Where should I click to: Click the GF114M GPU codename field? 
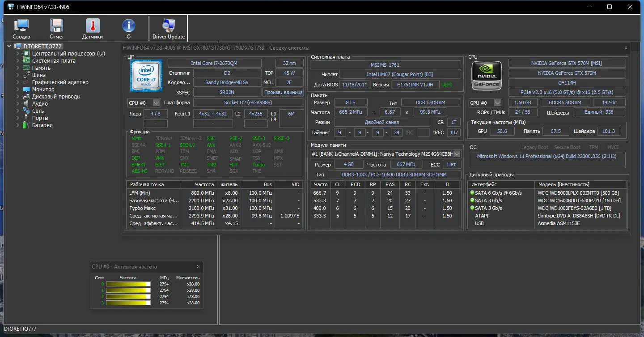(566, 83)
